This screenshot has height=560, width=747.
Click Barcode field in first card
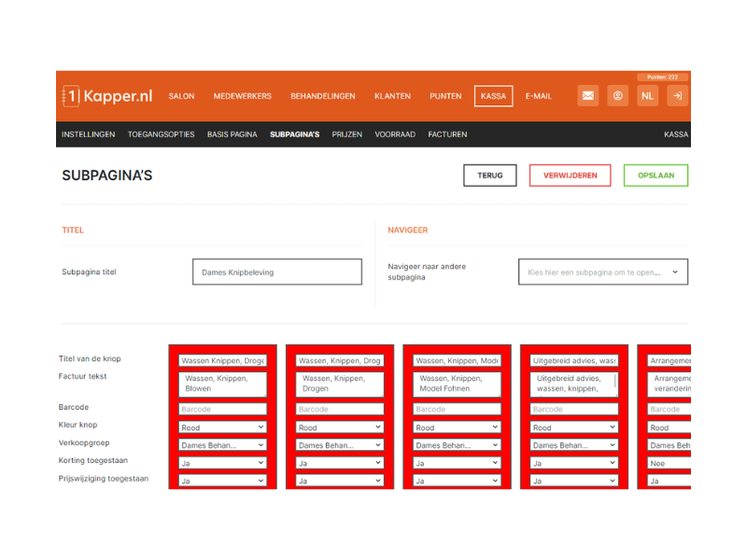(x=222, y=409)
